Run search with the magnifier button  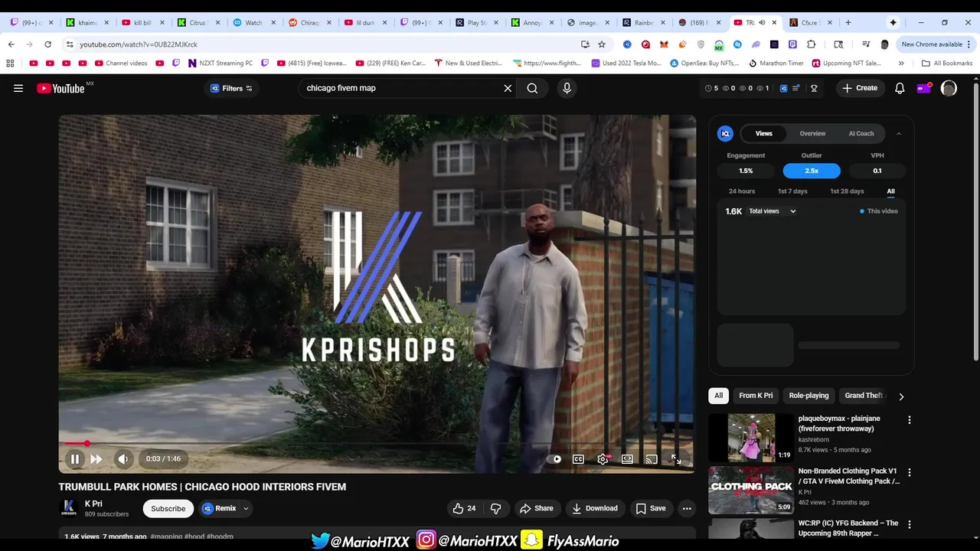[532, 88]
